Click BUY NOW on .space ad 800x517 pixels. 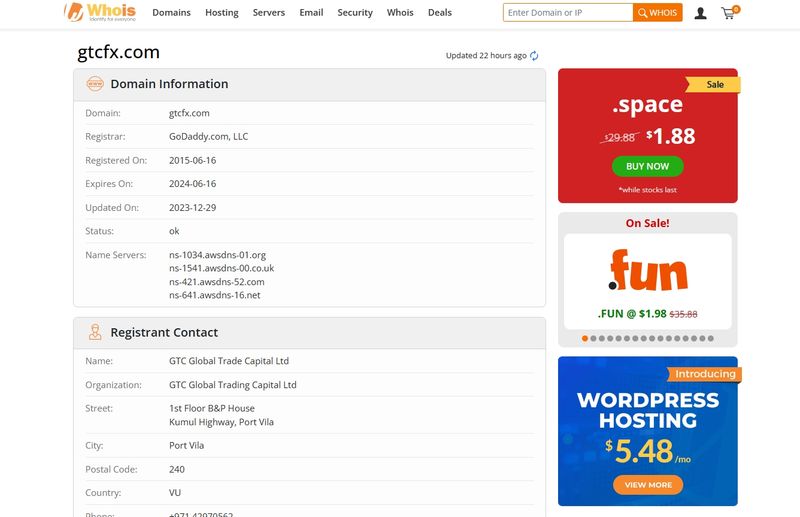[x=647, y=166]
